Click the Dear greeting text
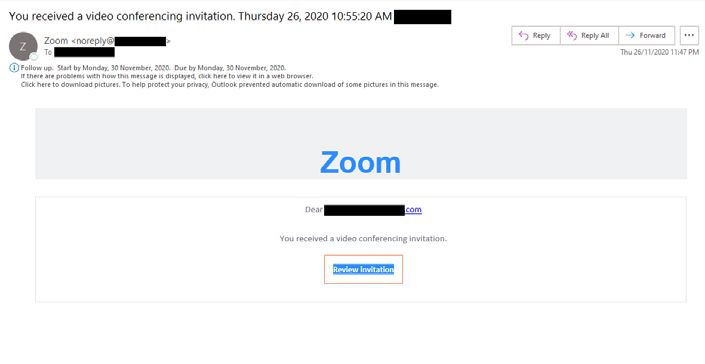 [313, 210]
